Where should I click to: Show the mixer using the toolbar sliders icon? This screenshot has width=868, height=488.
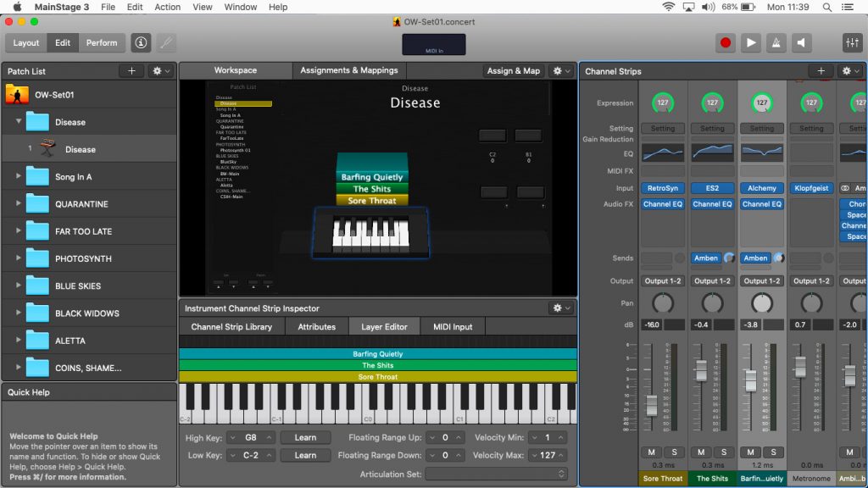pos(852,42)
